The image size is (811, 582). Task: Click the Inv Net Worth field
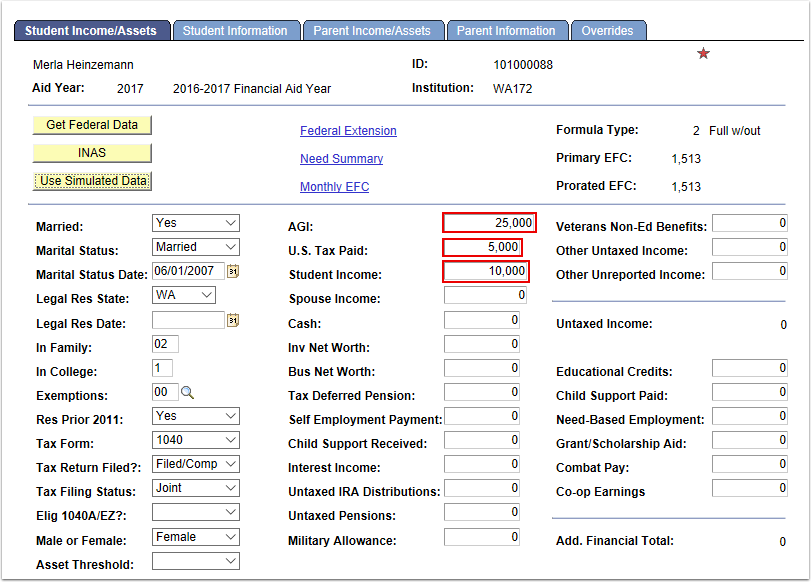482,344
